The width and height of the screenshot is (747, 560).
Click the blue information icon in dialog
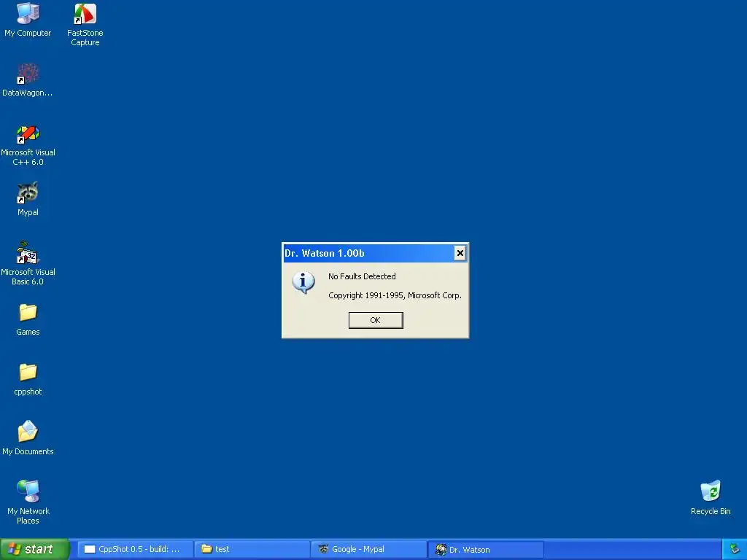pos(303,282)
